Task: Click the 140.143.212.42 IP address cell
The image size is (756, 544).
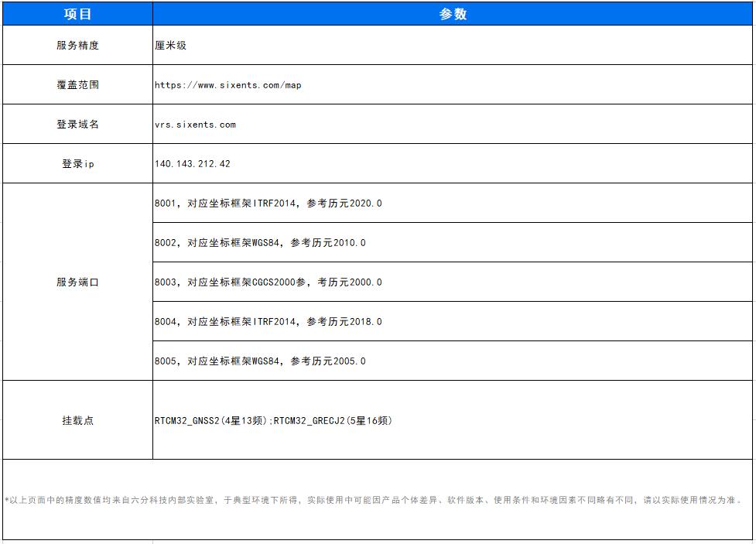Action: pos(193,164)
